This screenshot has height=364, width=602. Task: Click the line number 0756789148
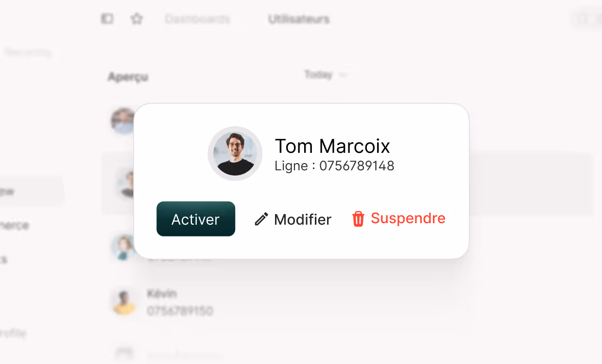click(x=357, y=166)
